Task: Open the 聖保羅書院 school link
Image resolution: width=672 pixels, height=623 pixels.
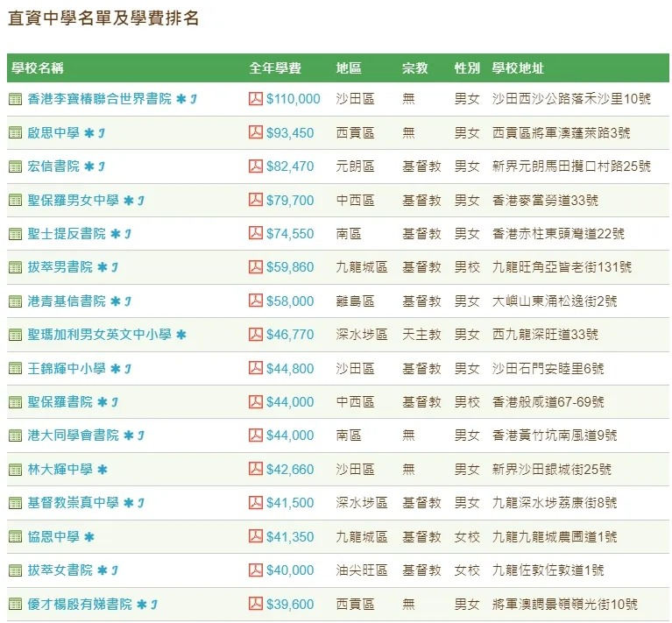Action: 60,402
